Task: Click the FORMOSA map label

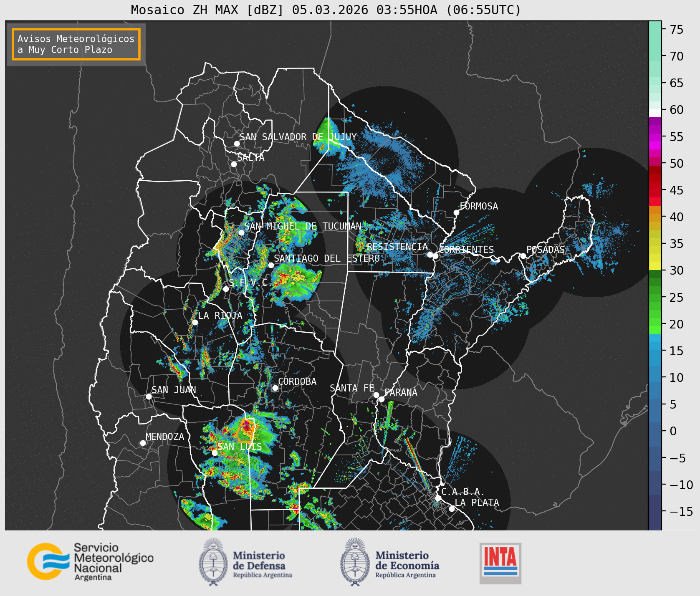Action: [x=479, y=206]
